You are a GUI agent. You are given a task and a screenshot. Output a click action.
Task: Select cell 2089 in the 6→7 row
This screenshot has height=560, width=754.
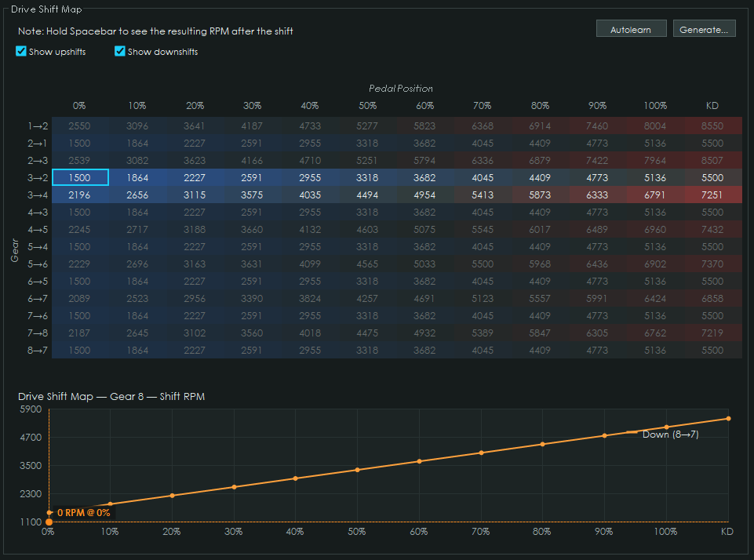point(79,299)
